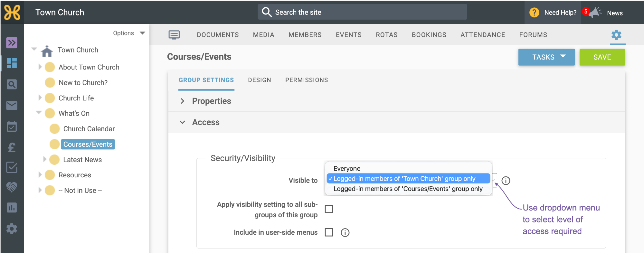Open the envelope mail icon in sidebar
This screenshot has width=644, height=253.
coord(12,105)
